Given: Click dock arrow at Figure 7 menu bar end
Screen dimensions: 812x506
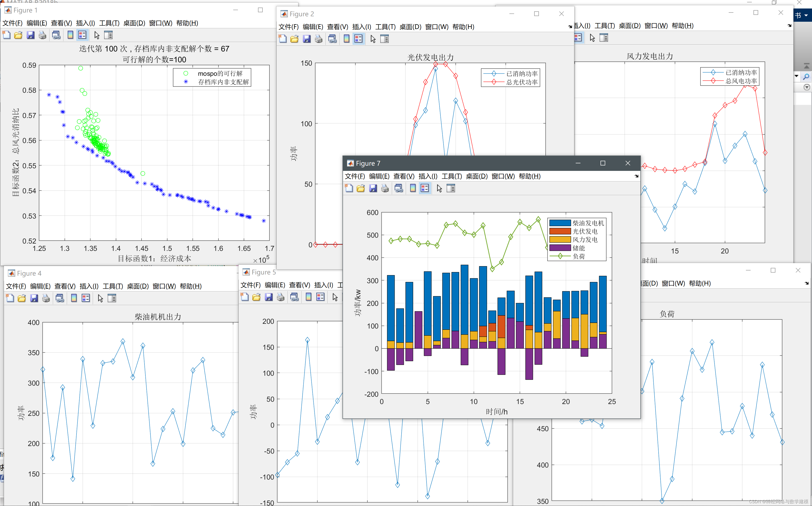Looking at the screenshot, I should pyautogui.click(x=636, y=176).
